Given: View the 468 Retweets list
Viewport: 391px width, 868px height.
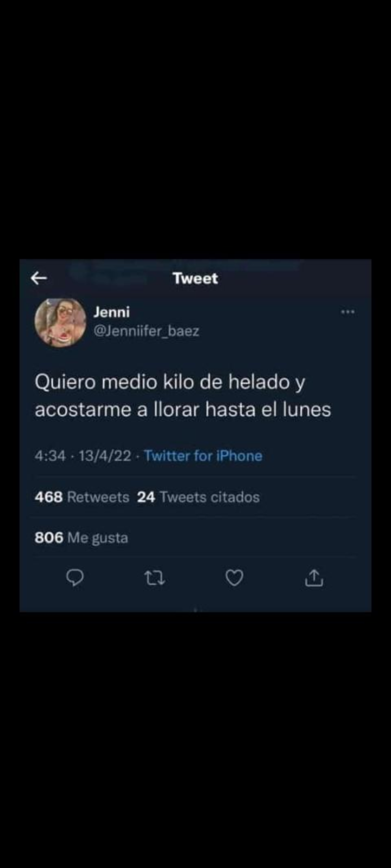Looking at the screenshot, I should click(82, 497).
